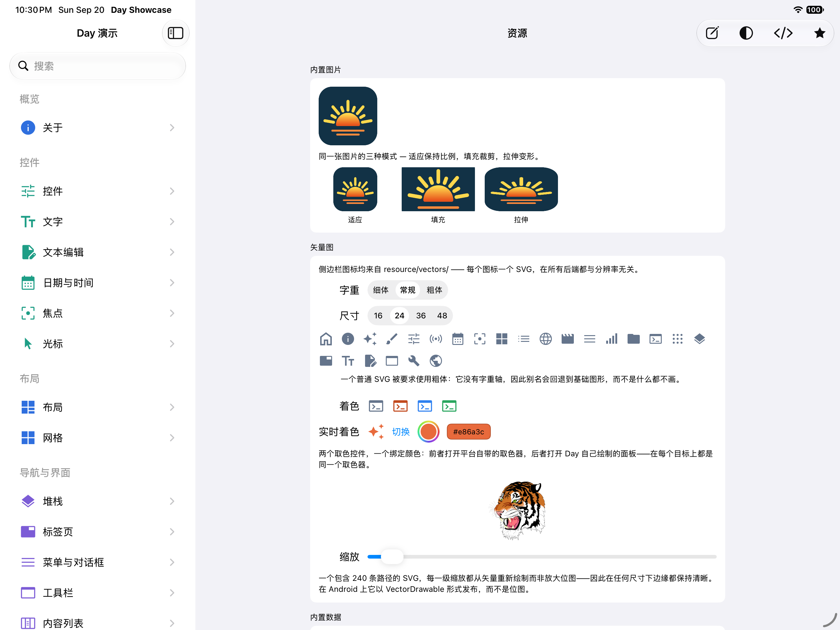Focus the 搜索 search field
This screenshot has height=630, width=840.
click(x=98, y=66)
